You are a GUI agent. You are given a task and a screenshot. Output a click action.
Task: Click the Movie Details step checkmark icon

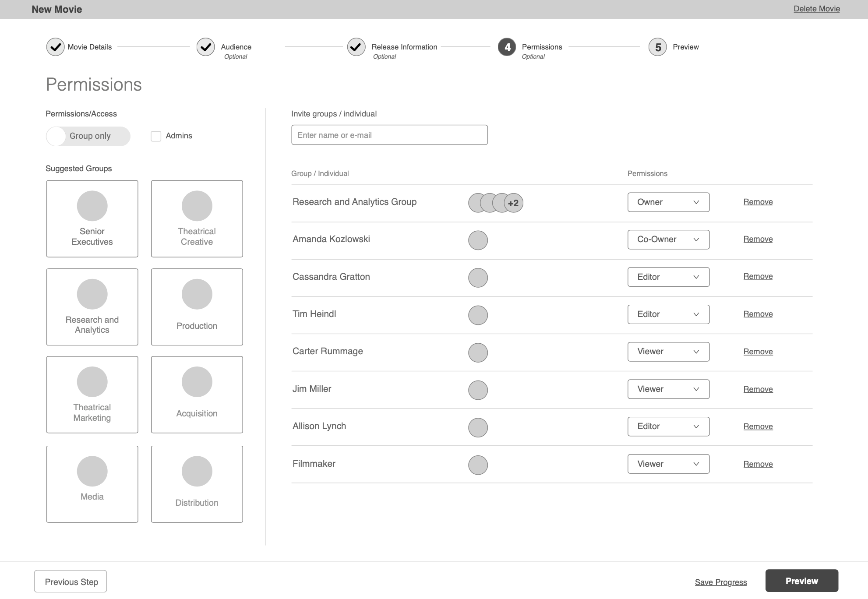[x=55, y=47]
